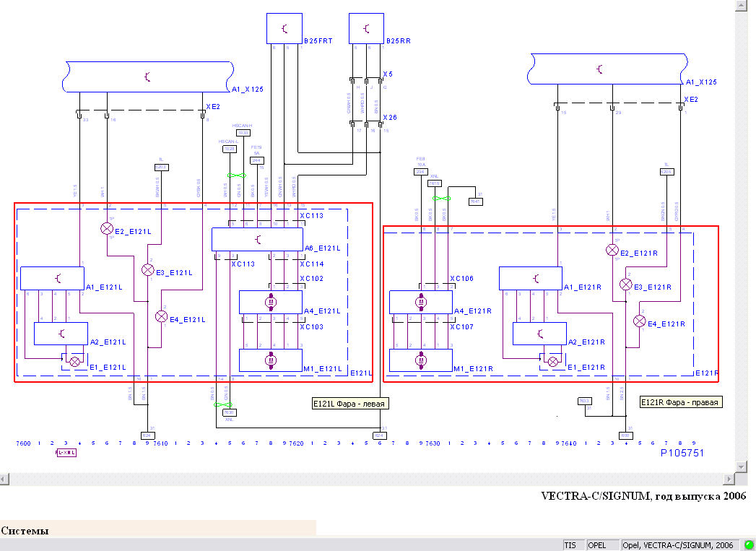Follow cross-reference box 7641
Screen dimensions: 756x551
[476, 202]
